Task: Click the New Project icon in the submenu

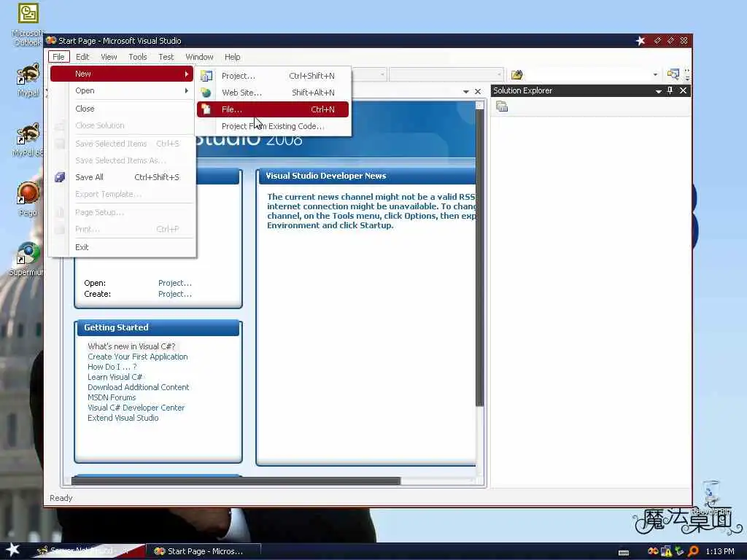Action: pos(206,76)
